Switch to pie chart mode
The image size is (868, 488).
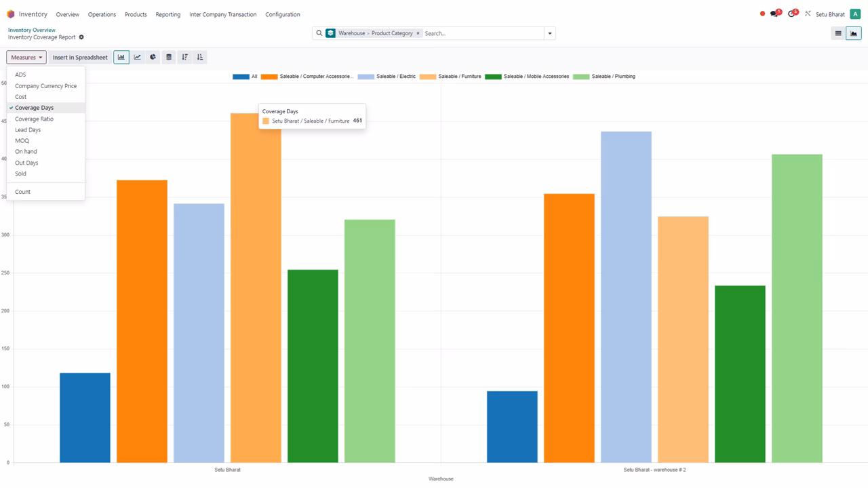point(153,58)
